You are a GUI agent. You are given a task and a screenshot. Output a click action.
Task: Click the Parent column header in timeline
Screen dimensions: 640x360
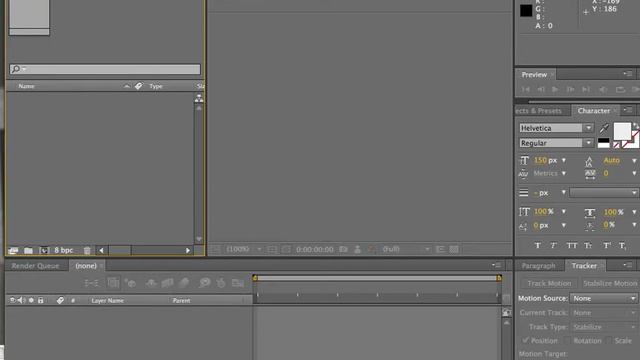[181, 300]
